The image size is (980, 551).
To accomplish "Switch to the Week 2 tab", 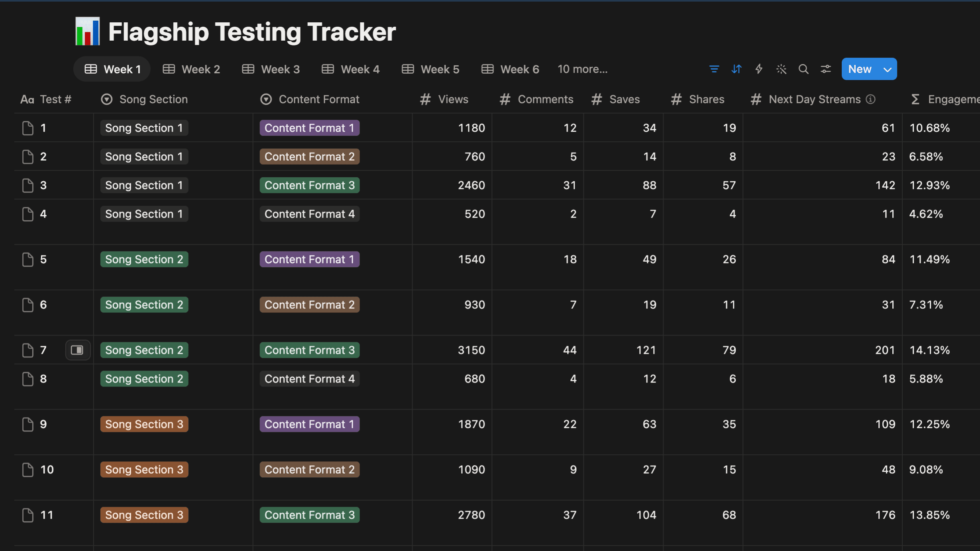I will pyautogui.click(x=191, y=69).
